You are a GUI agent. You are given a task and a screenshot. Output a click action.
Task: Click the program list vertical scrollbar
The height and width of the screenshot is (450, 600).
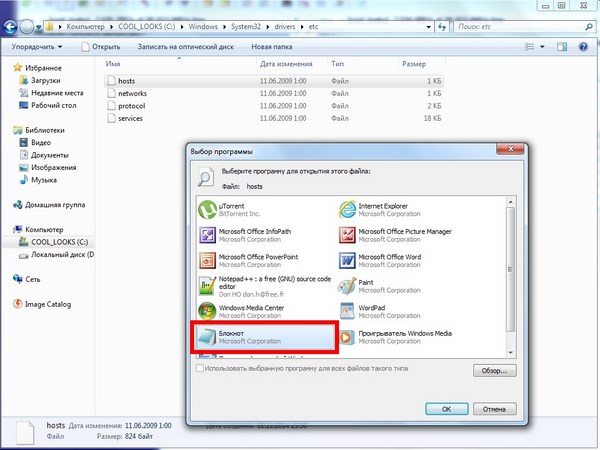click(x=512, y=270)
